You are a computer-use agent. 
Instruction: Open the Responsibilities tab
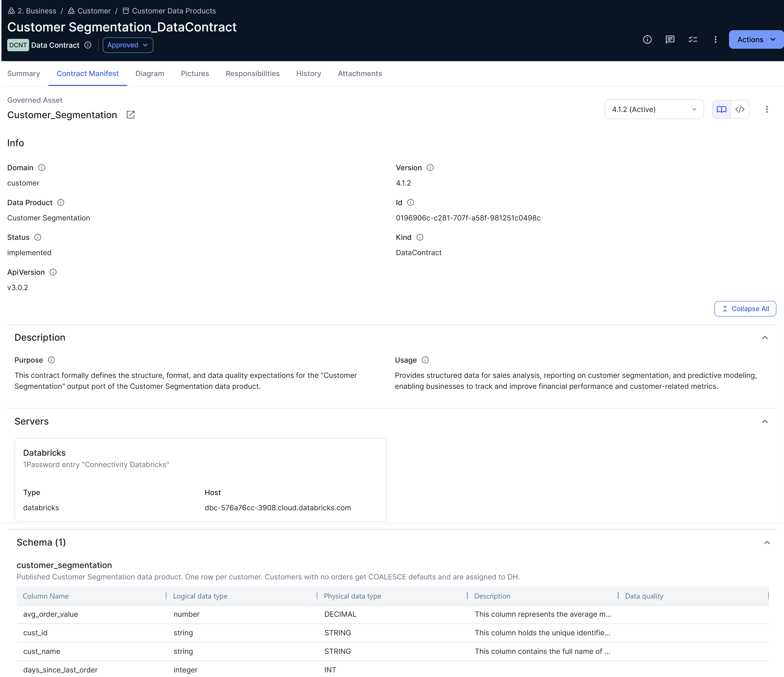point(252,73)
